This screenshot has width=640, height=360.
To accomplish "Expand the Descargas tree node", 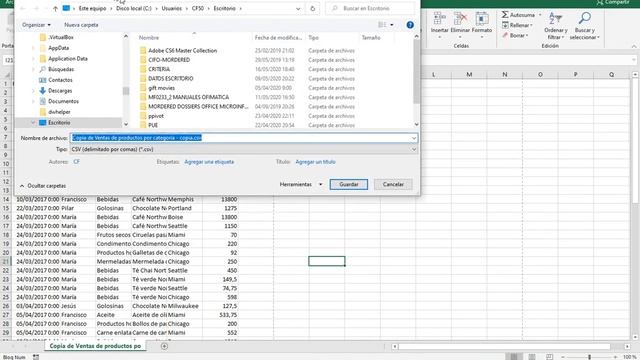I will [33, 91].
